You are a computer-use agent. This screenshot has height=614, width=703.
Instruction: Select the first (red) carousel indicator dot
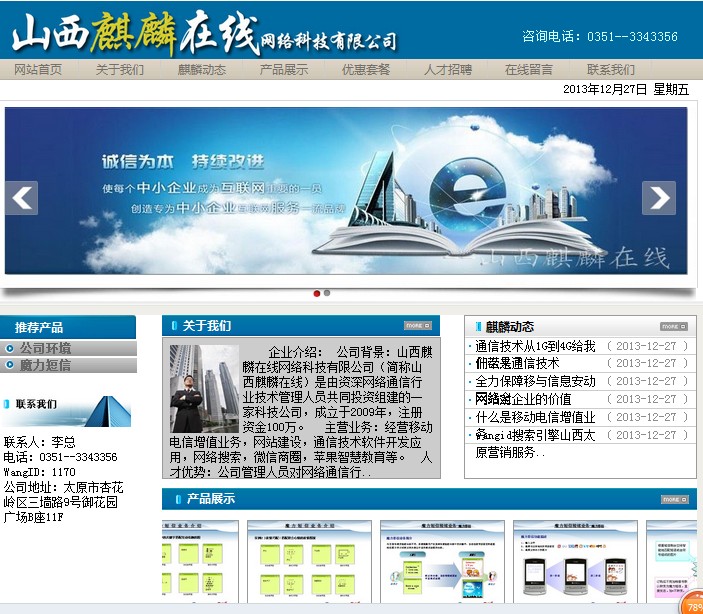(317, 293)
